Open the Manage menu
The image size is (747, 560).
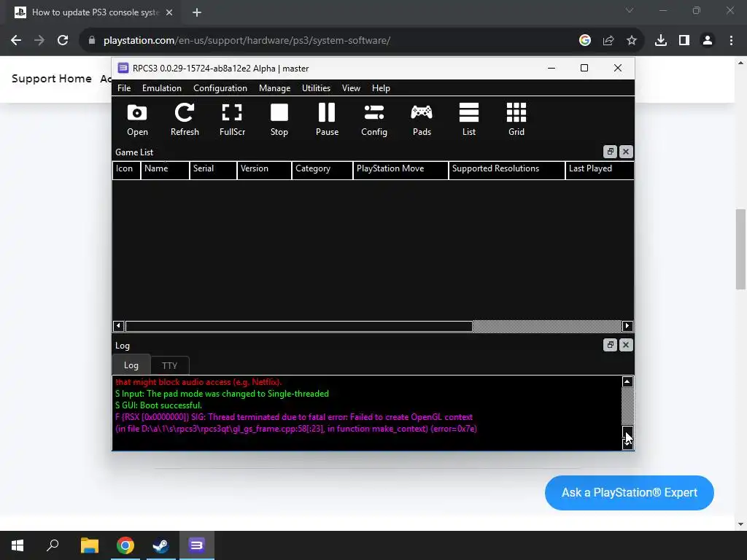tap(274, 88)
